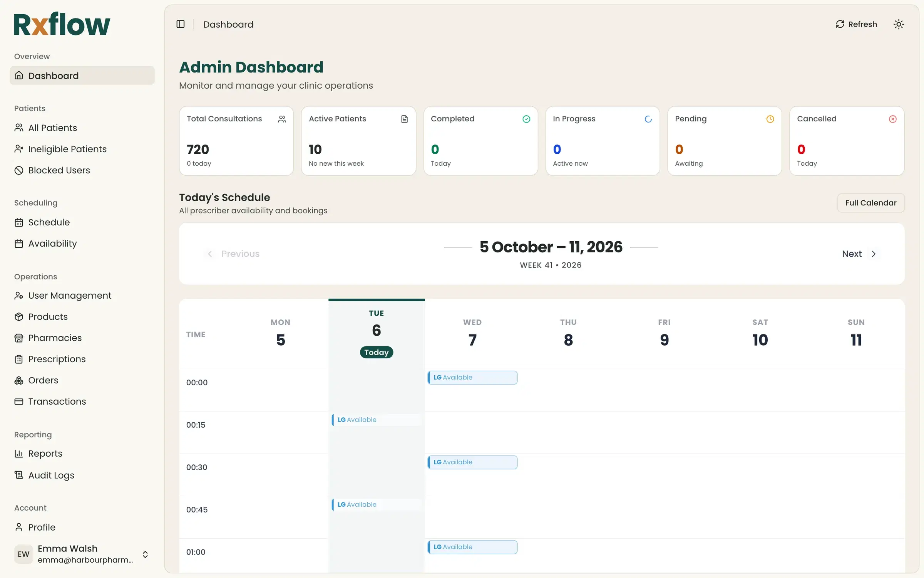Click the Prescriptions clipboard icon
Image resolution: width=924 pixels, height=578 pixels.
[x=19, y=359]
